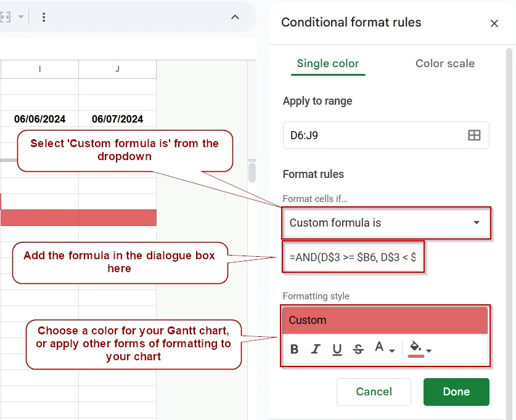Open the 'Custom formula is' condition dropdown
The height and width of the screenshot is (420, 516).
tap(386, 223)
